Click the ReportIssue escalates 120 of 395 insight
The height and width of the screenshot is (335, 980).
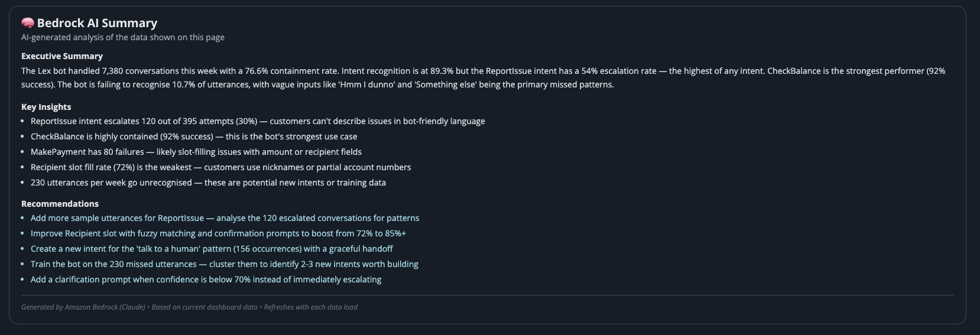pyautogui.click(x=258, y=121)
